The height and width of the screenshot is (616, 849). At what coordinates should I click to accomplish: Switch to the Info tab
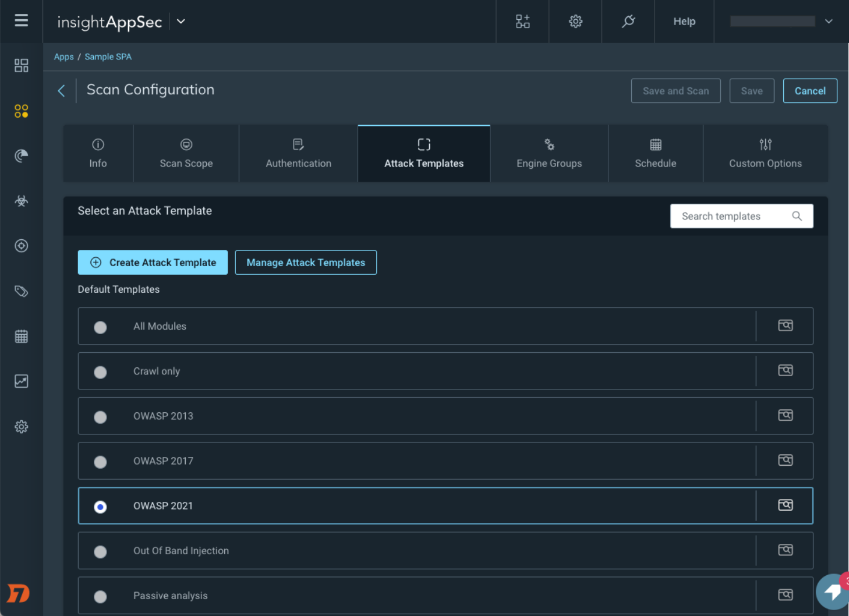point(98,154)
